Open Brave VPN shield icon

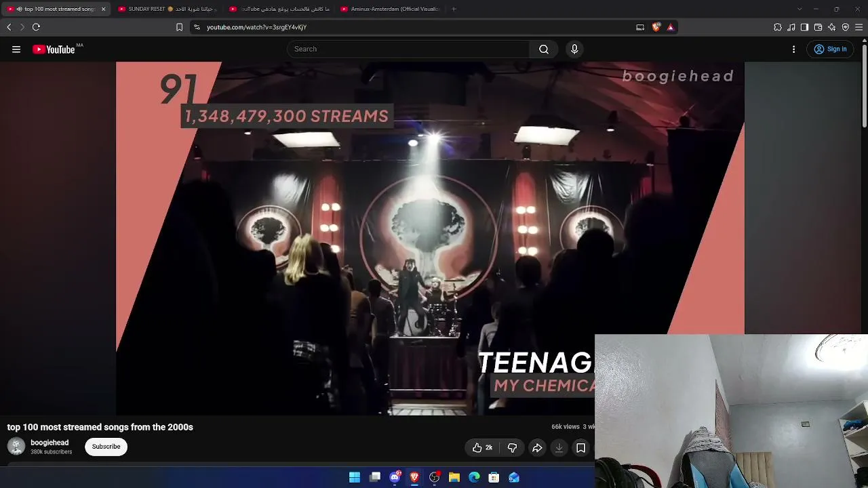coord(845,27)
